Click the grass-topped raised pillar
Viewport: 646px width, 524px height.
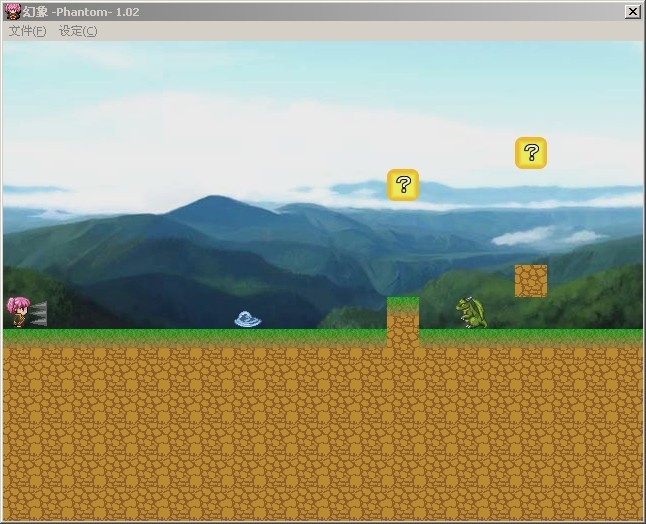(x=403, y=321)
